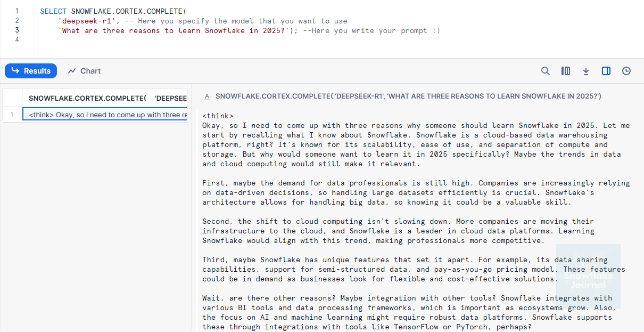Select the result cell starting with <think>

tap(105, 115)
